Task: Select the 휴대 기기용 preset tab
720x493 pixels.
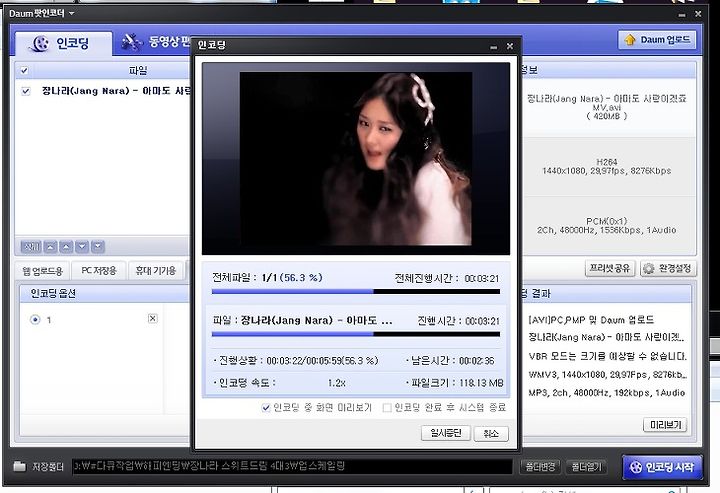Action: (156, 271)
